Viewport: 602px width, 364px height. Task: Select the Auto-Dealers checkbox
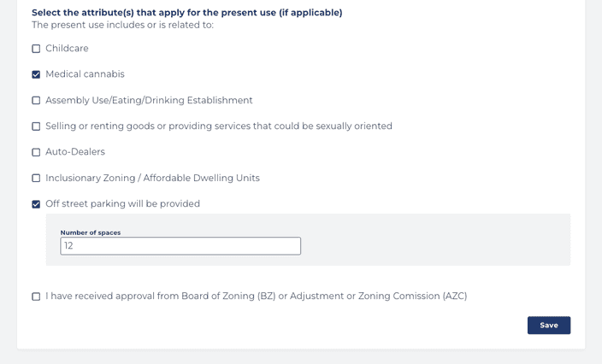tap(36, 152)
